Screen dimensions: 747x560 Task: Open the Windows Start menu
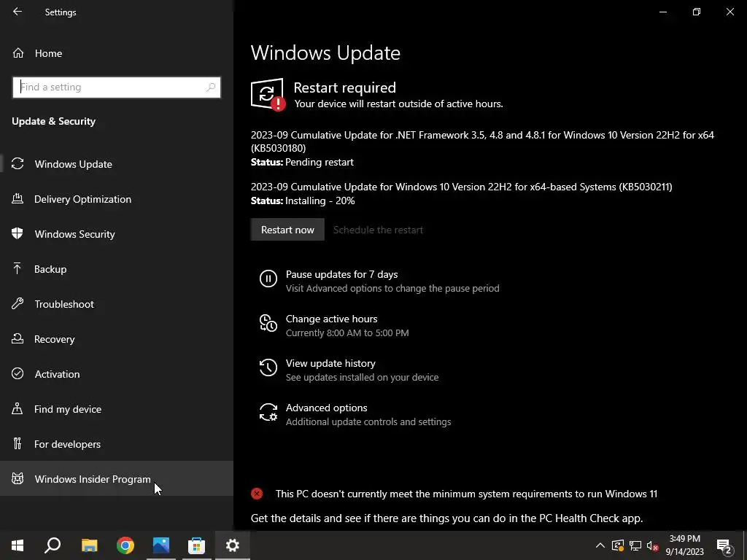pos(18,545)
